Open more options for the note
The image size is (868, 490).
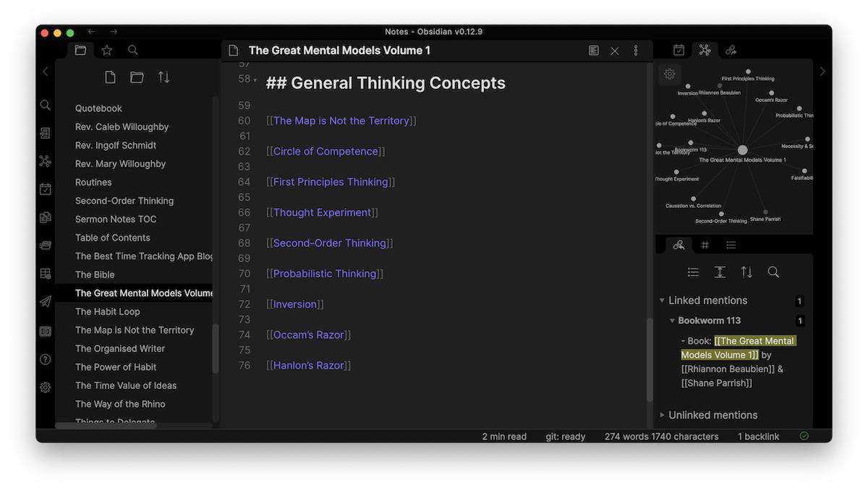click(x=636, y=51)
